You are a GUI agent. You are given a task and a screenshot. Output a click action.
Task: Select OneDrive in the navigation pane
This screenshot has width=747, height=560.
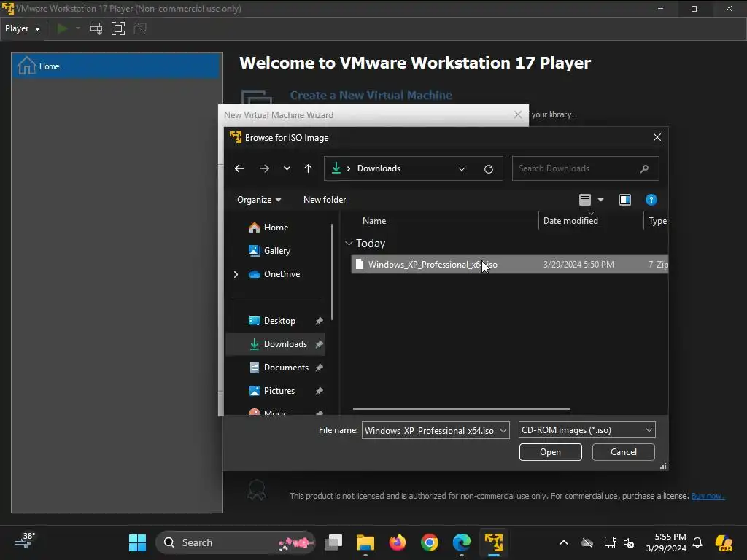282,274
